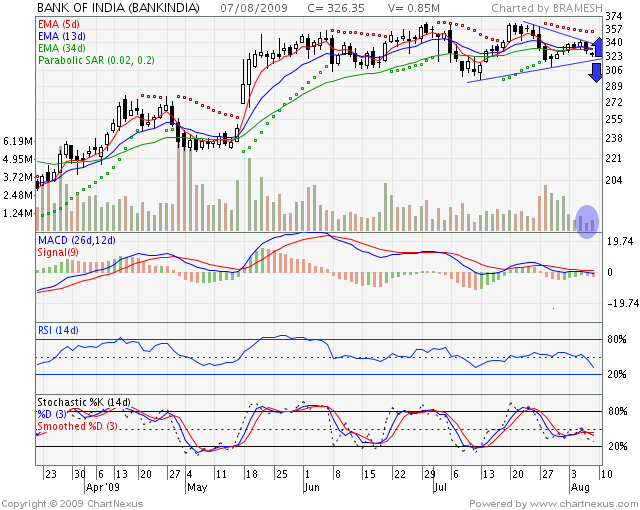Viewport: 640px width, 510px height.
Task: Click the 3.72M volume axis label
Action: point(18,177)
